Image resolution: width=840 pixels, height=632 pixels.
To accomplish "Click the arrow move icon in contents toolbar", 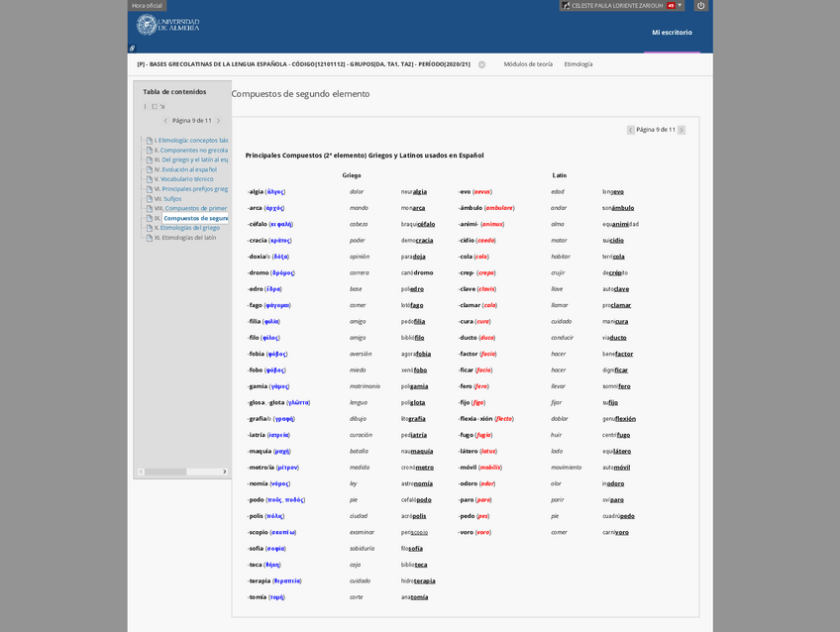I will tap(162, 107).
